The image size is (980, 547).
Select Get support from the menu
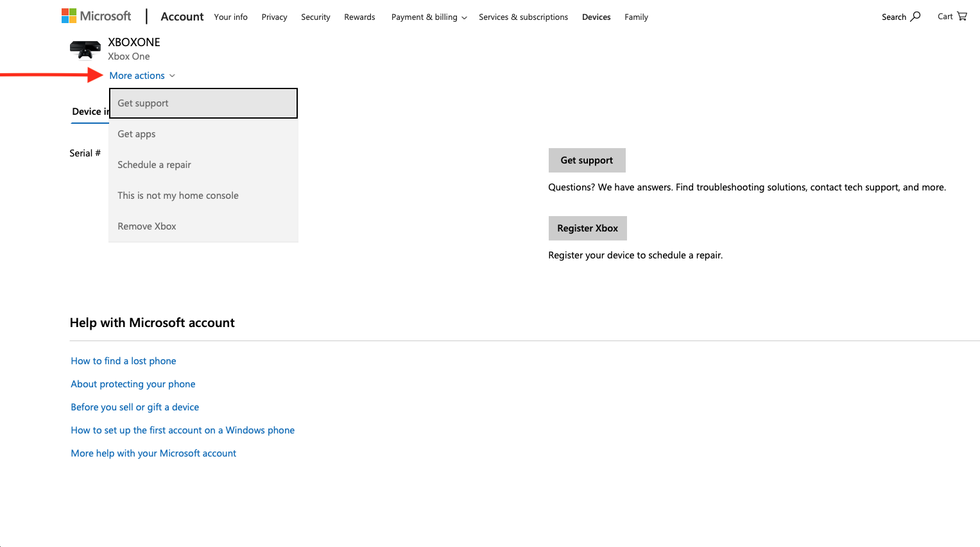[x=203, y=103]
